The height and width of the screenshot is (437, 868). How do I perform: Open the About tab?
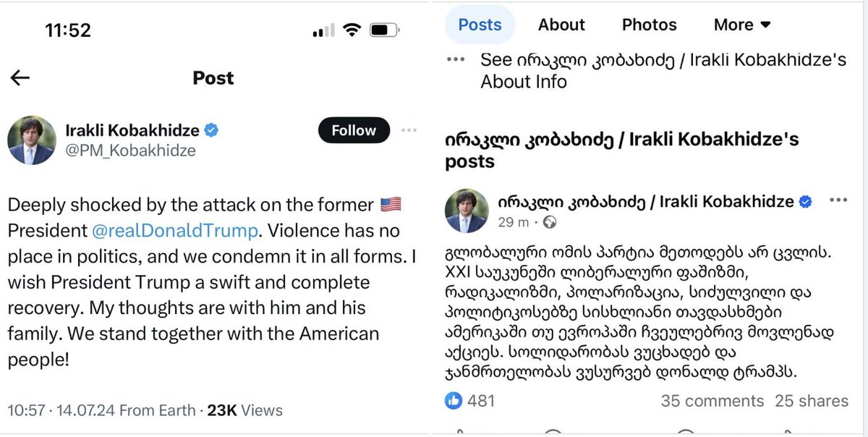pos(561,25)
